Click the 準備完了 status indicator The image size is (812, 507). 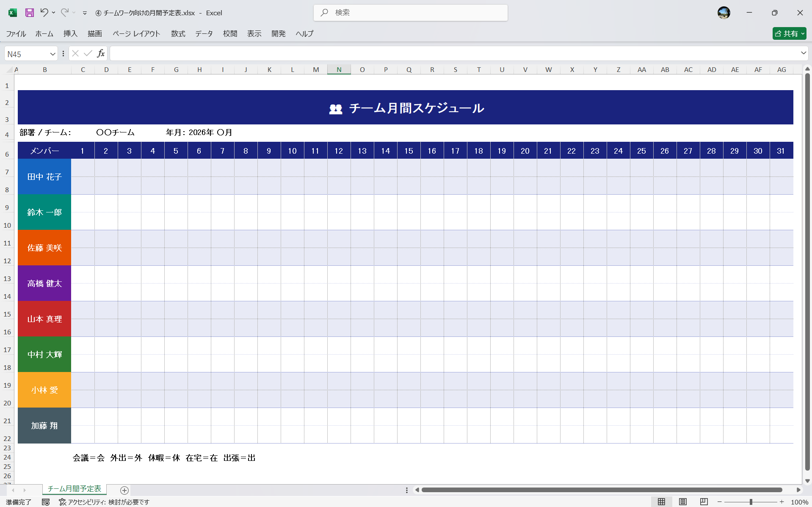coord(18,502)
